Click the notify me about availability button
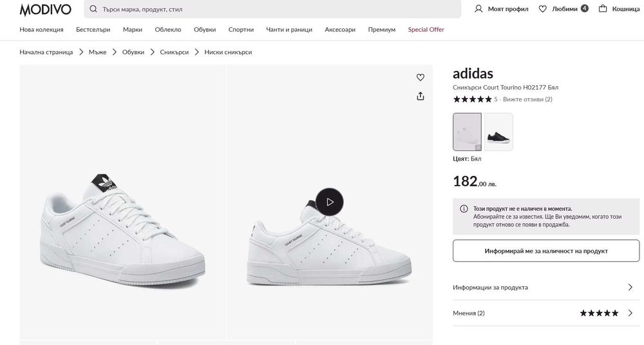The height and width of the screenshot is (345, 644). (546, 251)
